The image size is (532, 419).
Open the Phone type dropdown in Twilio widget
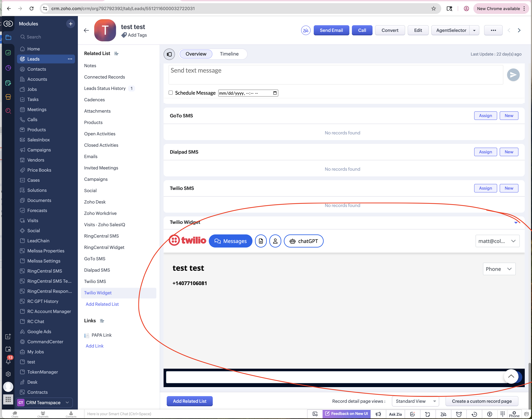pyautogui.click(x=499, y=269)
